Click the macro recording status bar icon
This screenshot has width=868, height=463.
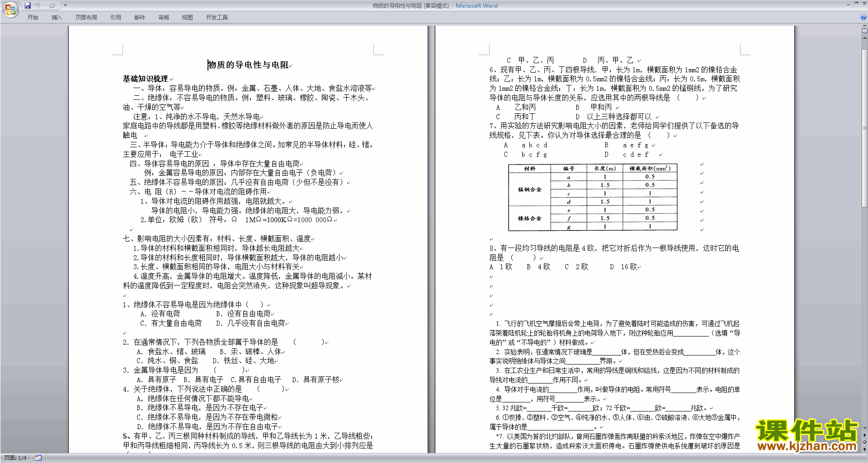pyautogui.click(x=38, y=458)
